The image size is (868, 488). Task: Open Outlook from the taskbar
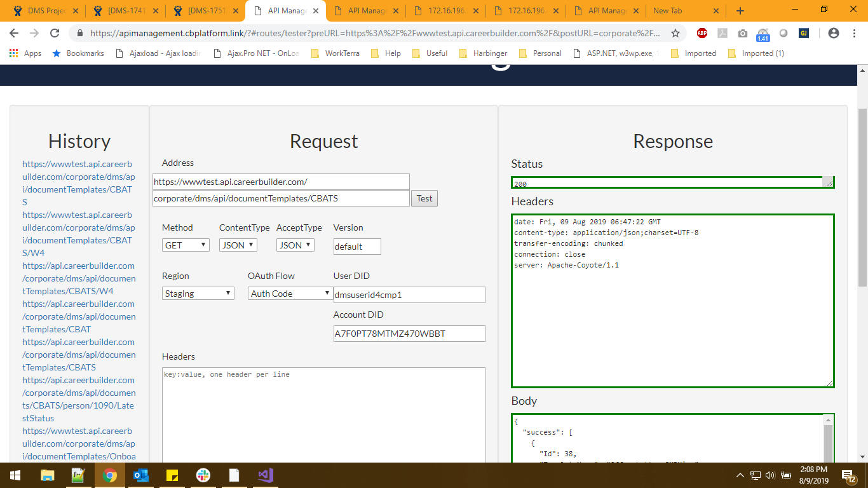140,475
